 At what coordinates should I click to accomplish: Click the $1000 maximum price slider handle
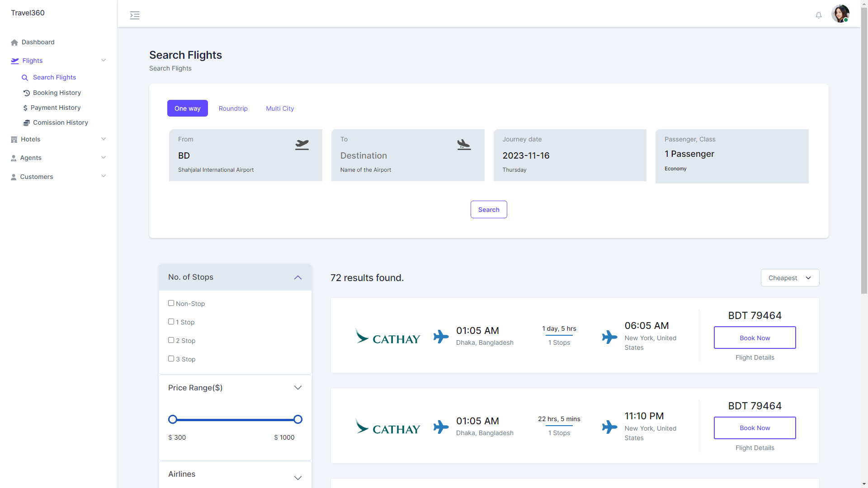pos(298,419)
